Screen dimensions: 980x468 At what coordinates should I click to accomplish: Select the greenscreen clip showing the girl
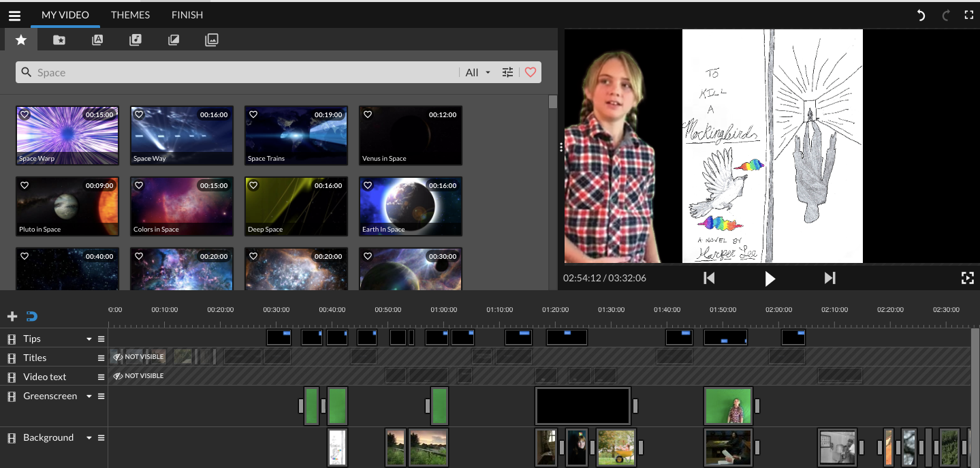[728, 406]
